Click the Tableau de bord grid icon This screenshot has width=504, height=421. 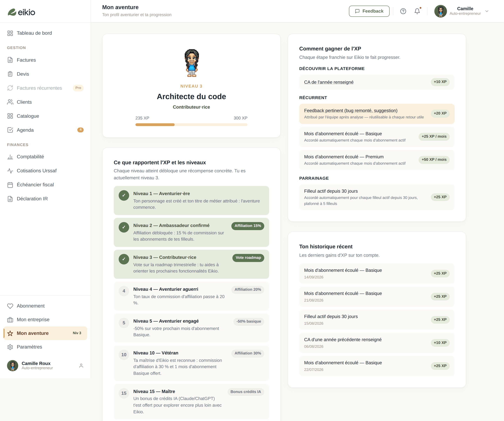click(10, 33)
